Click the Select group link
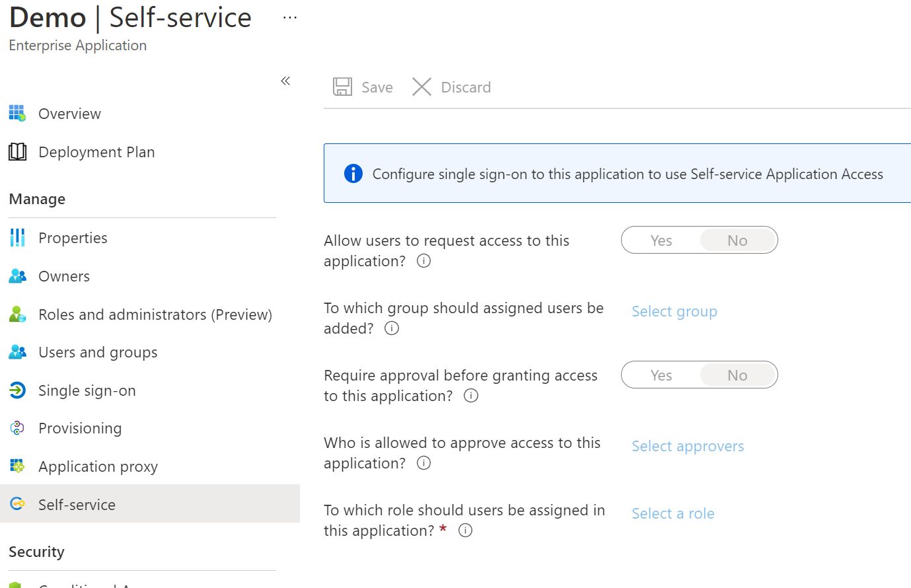This screenshot has height=588, width=911. tap(674, 311)
